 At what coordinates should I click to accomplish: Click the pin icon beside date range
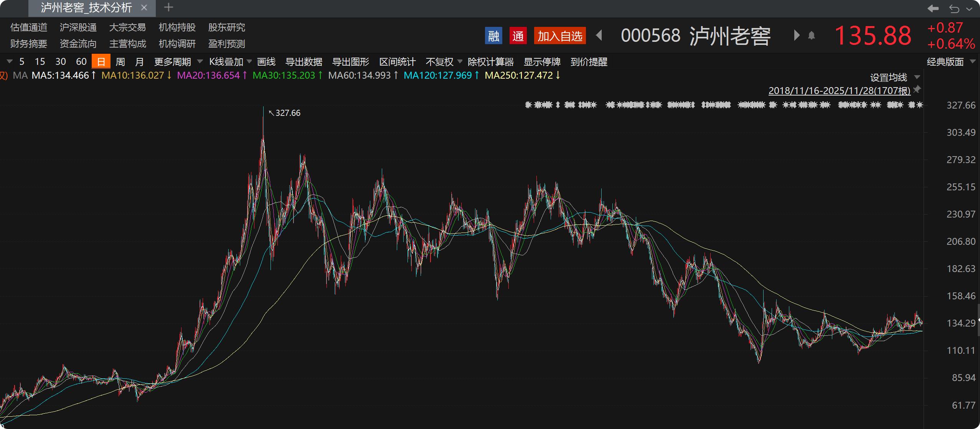[917, 89]
